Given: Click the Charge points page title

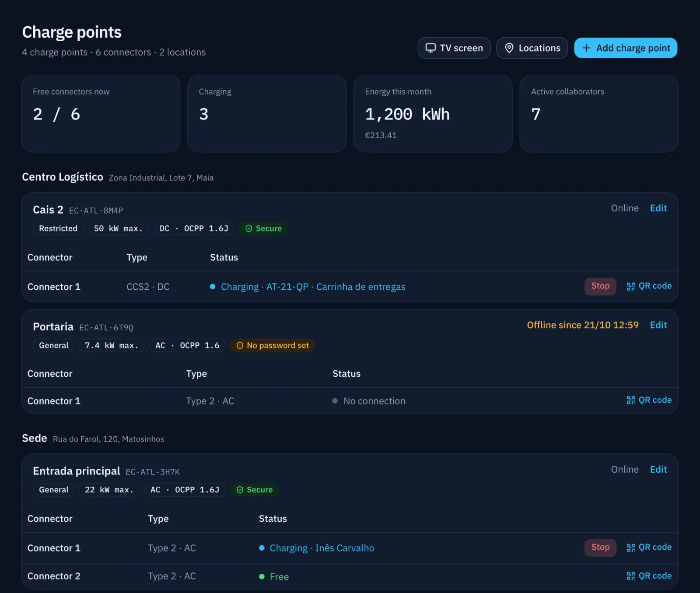Looking at the screenshot, I should coord(72,32).
